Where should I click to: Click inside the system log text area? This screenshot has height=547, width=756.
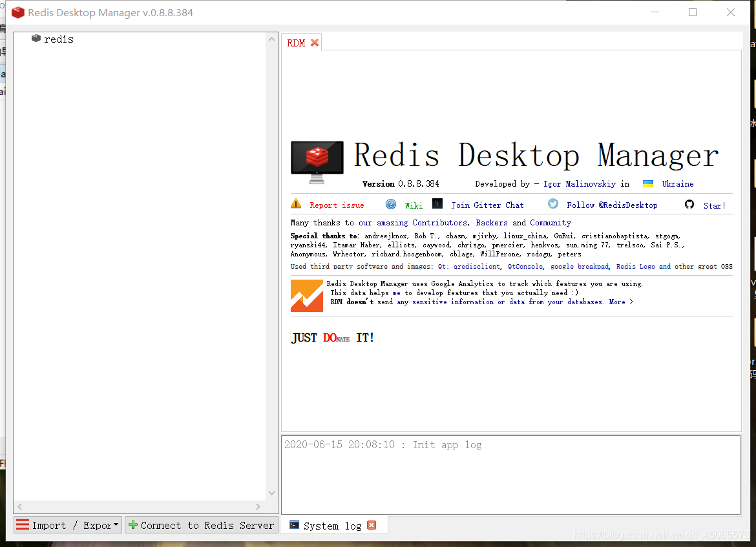tap(510, 475)
